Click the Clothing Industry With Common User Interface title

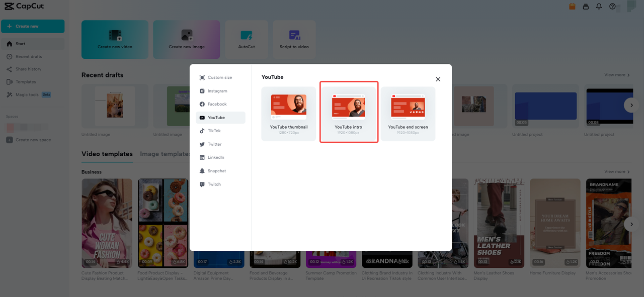(443, 276)
